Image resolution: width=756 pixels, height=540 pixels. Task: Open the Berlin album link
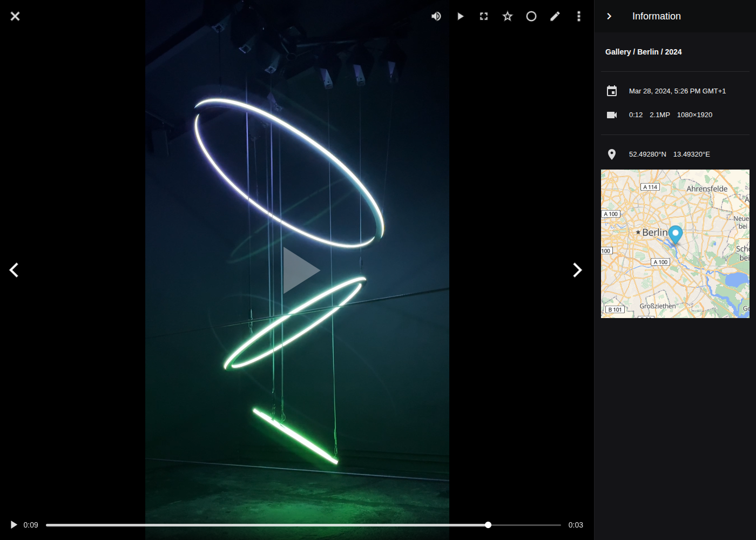647,52
